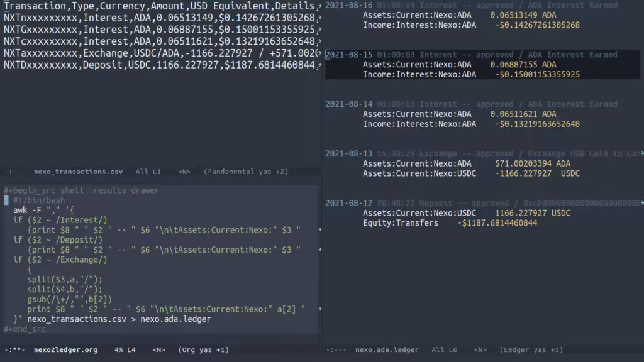The width and height of the screenshot is (644, 362).
Task: Place cursor on the #!/bin/bash line
Action: click(x=38, y=200)
